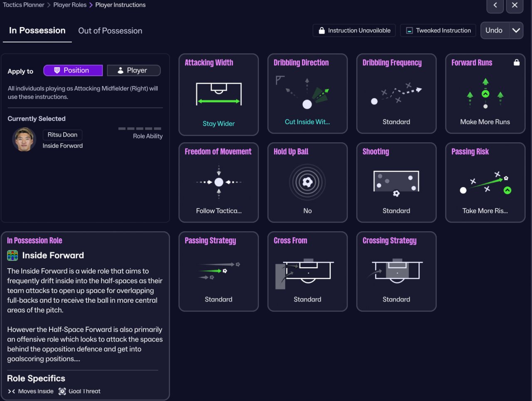Click the Dribbling Frequency diagram icon
Screen dimensions: 532x401
point(396,93)
